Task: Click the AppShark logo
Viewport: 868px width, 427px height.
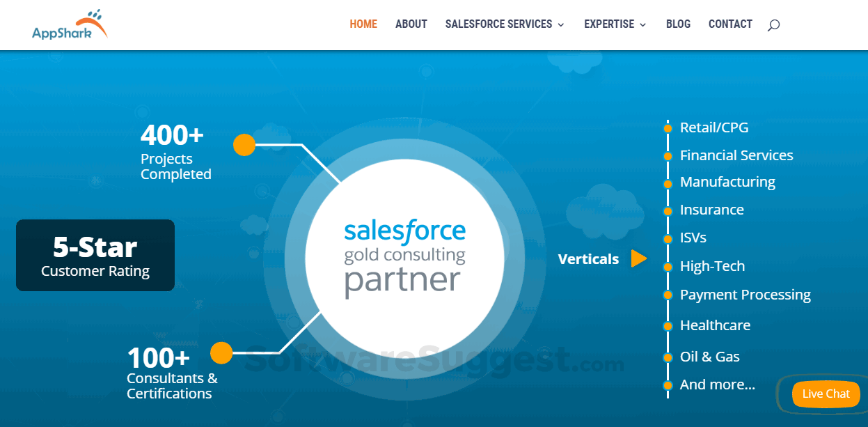Action: click(70, 24)
